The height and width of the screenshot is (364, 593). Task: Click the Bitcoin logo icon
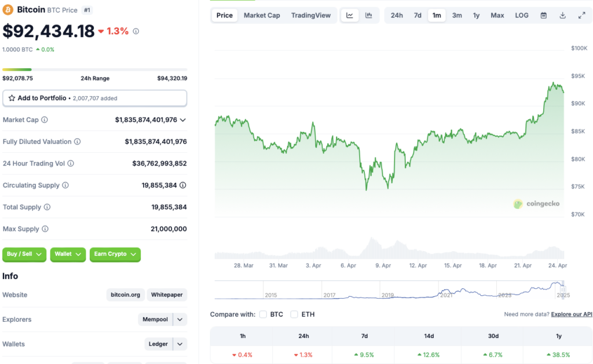coord(9,9)
